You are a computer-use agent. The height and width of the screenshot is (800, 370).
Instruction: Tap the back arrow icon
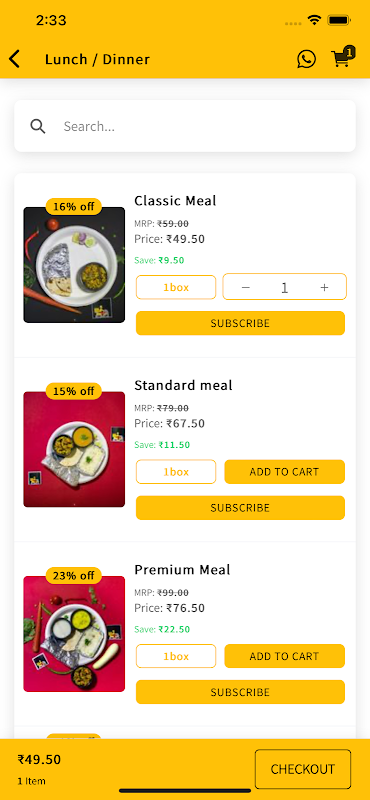coord(14,59)
